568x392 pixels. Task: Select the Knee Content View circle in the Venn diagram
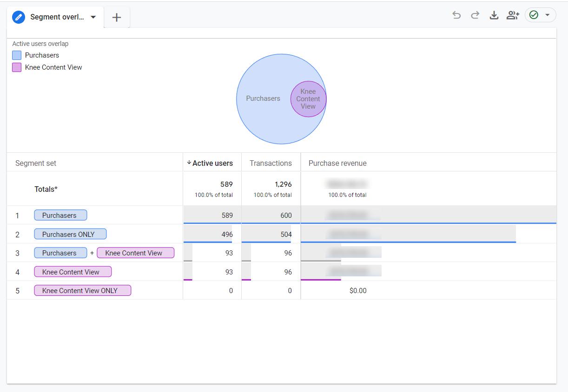coord(308,98)
